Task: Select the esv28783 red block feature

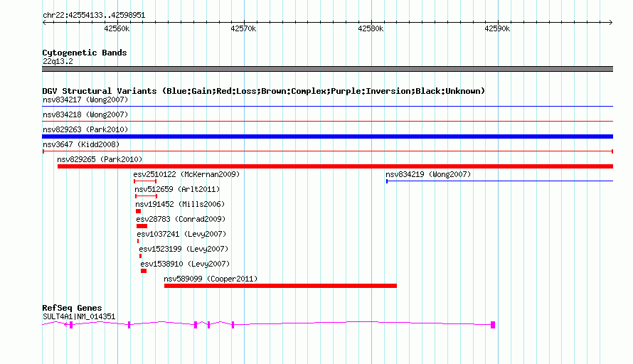Action: (x=142, y=226)
